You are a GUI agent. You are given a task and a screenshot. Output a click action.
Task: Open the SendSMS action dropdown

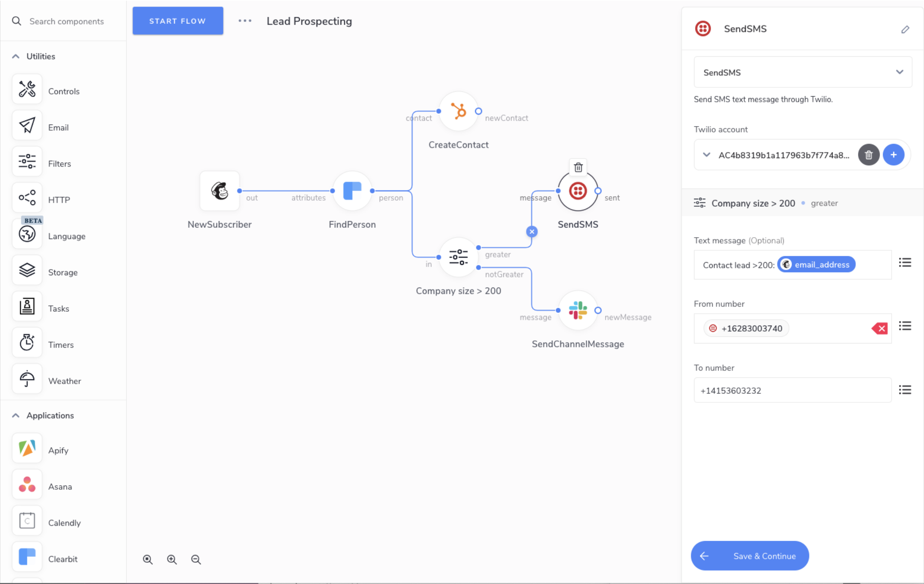802,72
